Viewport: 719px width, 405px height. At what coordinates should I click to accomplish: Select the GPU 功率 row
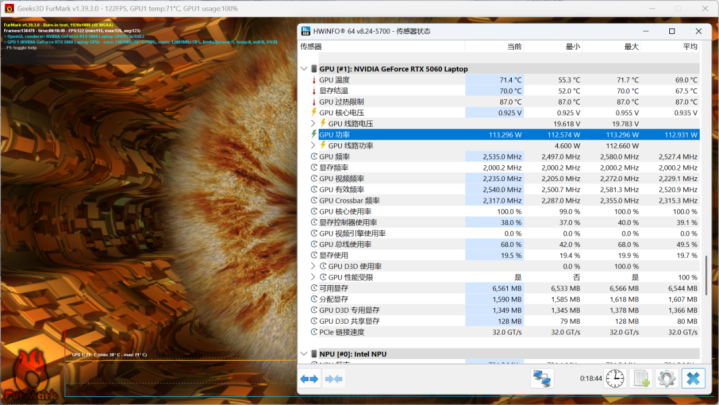point(509,134)
